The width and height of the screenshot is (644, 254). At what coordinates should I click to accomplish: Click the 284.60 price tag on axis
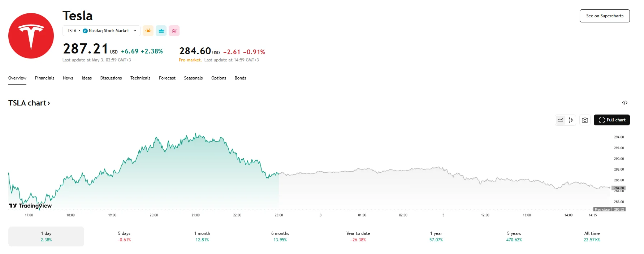click(619, 188)
